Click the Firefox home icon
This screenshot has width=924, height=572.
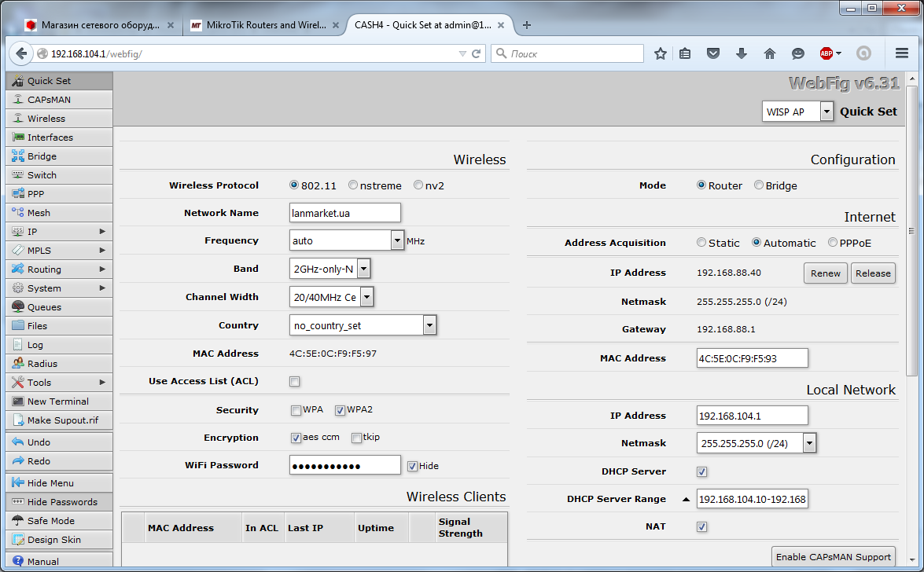coord(769,53)
